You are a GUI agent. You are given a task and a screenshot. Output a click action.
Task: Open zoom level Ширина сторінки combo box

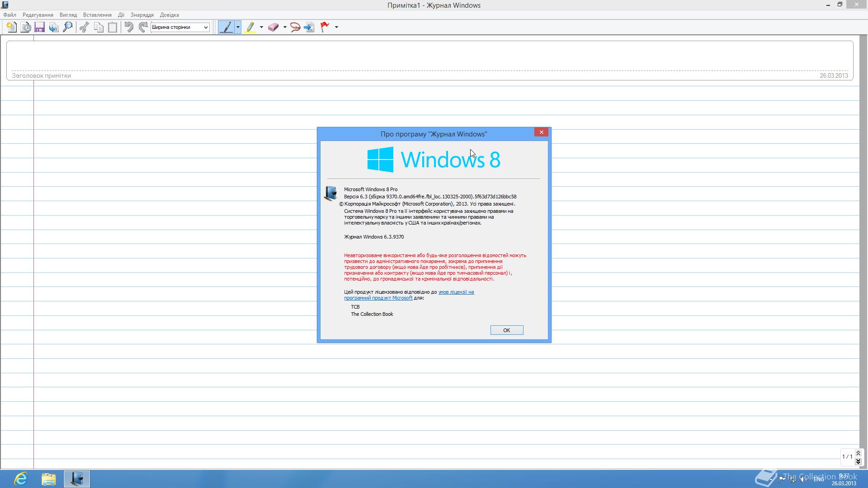[180, 27]
